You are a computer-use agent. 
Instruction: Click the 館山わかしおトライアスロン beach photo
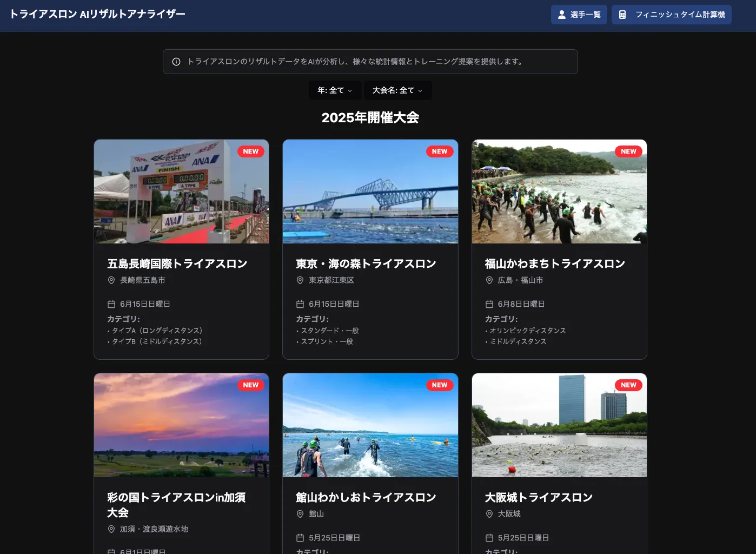click(370, 425)
